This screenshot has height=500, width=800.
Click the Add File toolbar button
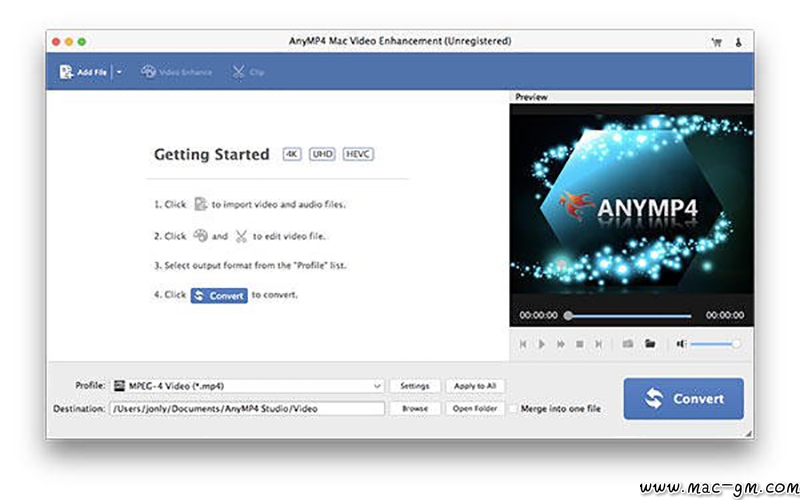83,72
